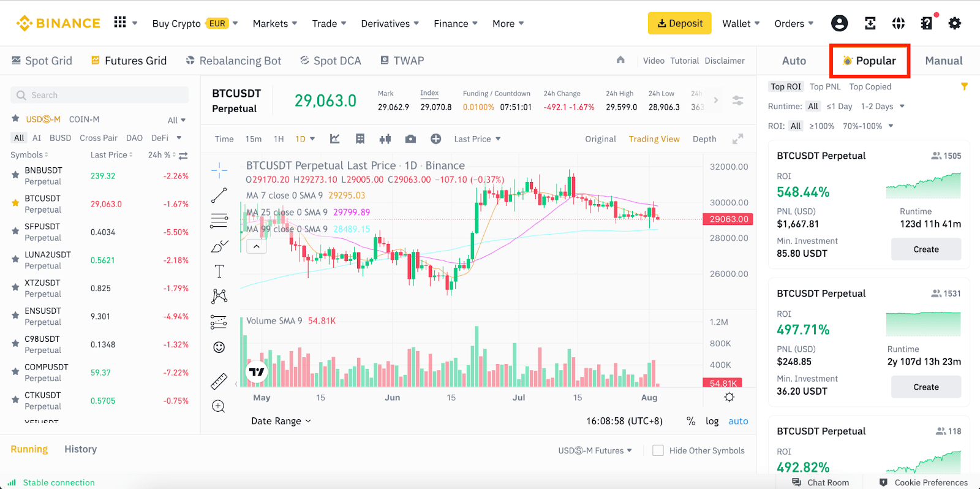Select the trend line drawing tool
This screenshot has width=980, height=489.
click(x=219, y=195)
